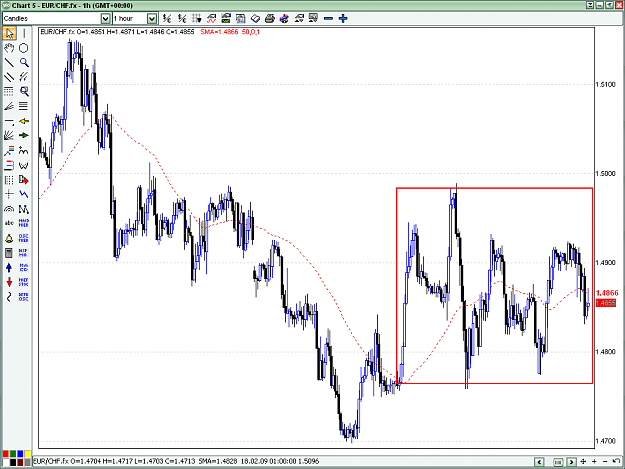Select the MA CD indicator tool

click(x=24, y=267)
